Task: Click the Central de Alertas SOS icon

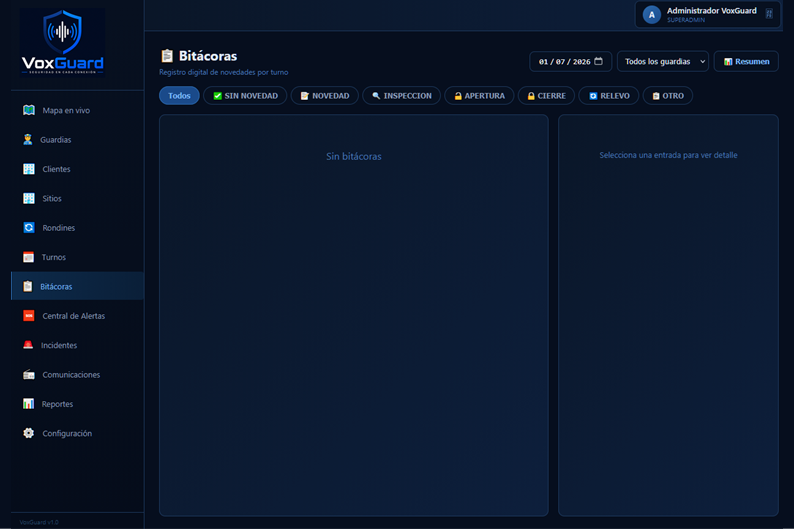Action: (x=29, y=315)
